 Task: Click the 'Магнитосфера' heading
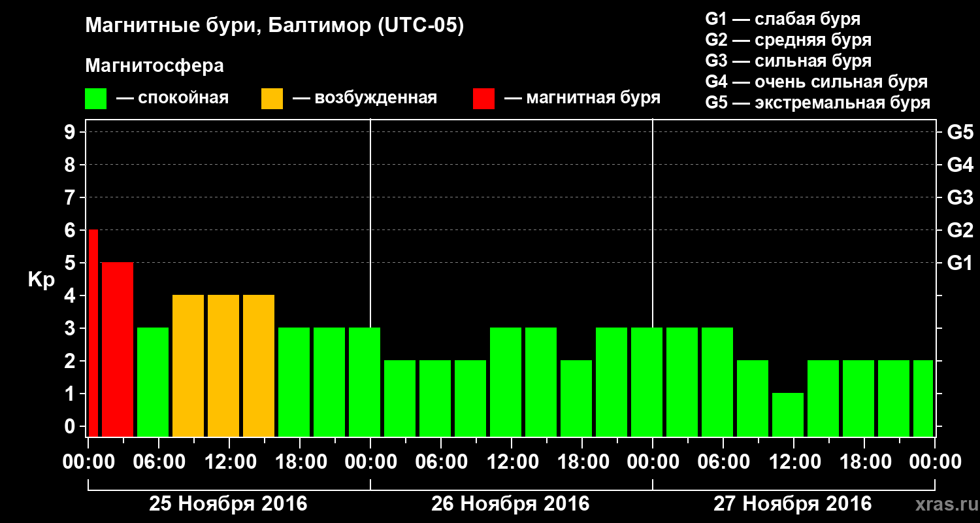click(154, 67)
